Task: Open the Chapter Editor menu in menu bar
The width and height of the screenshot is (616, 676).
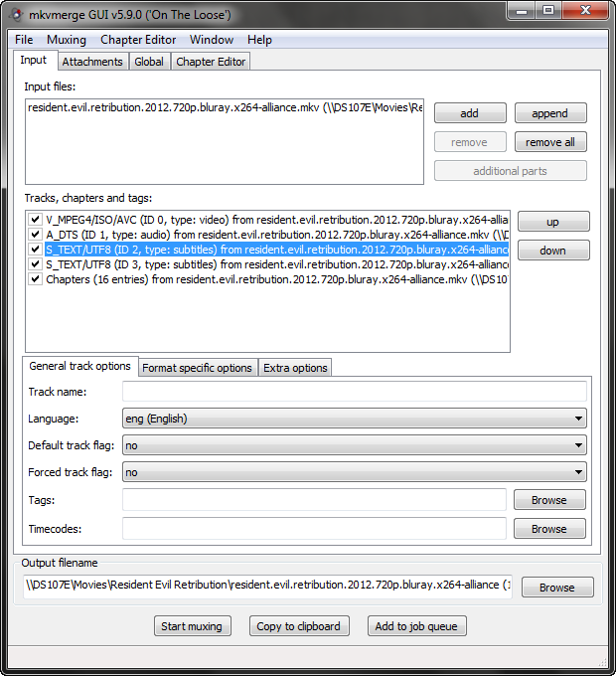Action: 138,40
